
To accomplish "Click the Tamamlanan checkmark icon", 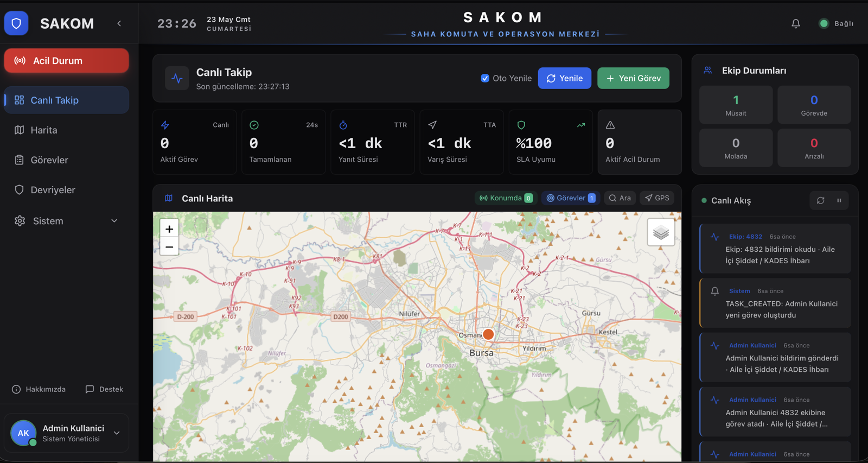I will click(x=254, y=125).
